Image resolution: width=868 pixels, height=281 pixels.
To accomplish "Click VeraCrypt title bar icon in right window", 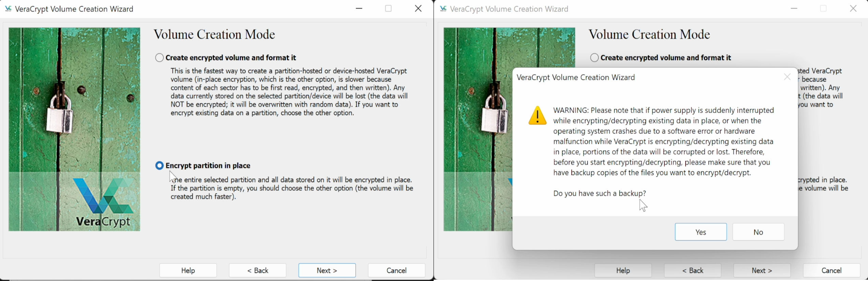I will 443,9.
